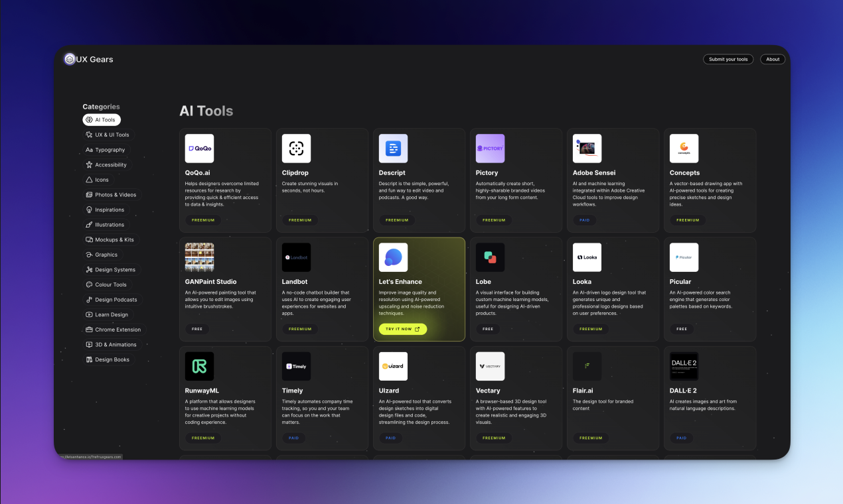Go to the Inspirations category
This screenshot has height=504, width=843.
coord(106,210)
